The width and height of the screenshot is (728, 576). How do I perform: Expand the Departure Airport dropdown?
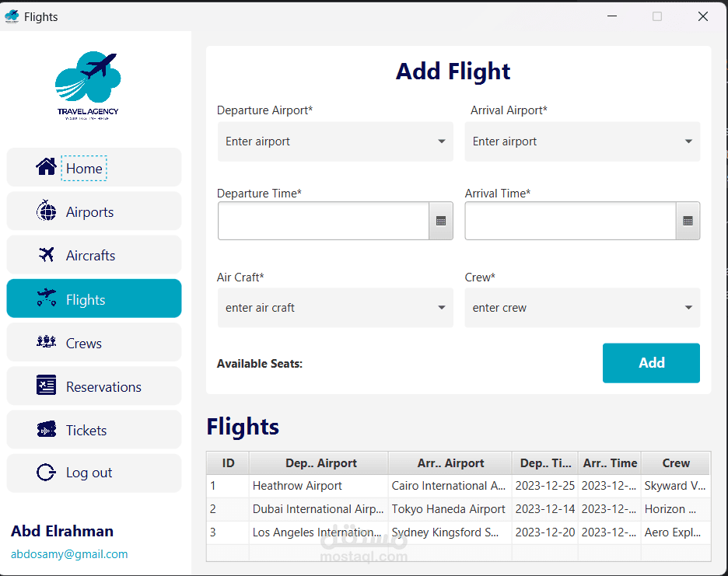pos(441,141)
